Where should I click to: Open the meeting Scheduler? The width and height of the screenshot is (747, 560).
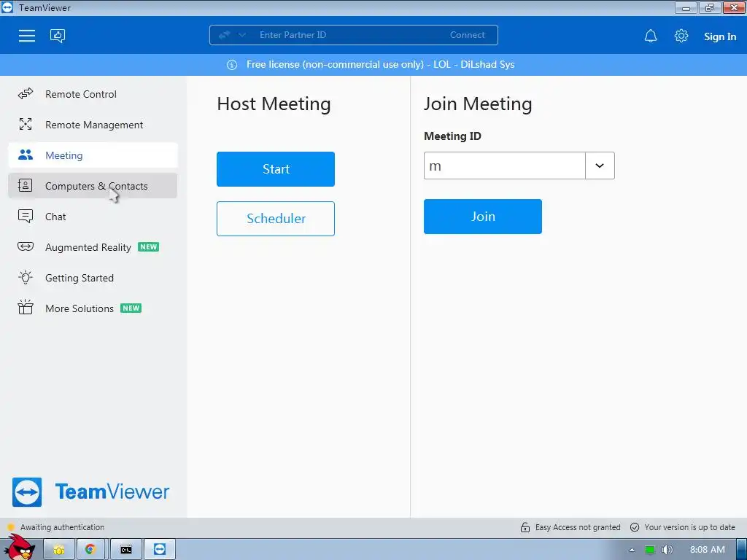click(x=276, y=219)
